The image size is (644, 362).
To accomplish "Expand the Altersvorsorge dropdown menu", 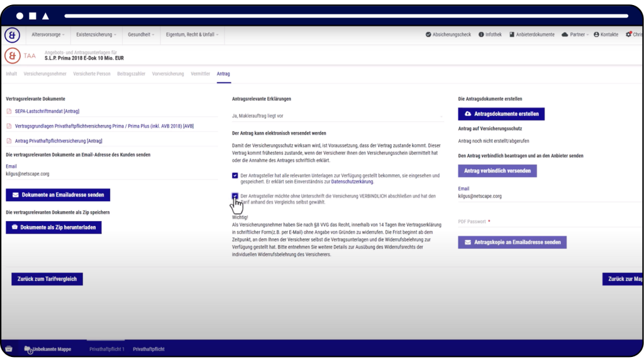I will [48, 35].
